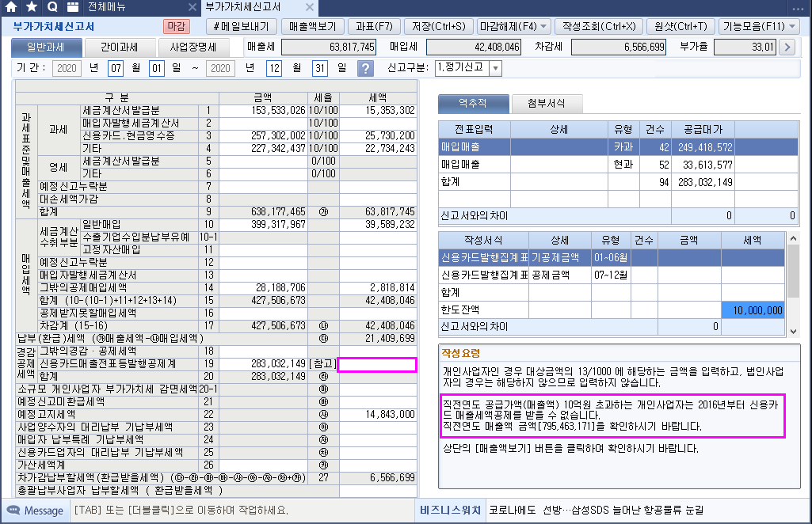Open the 사업장명세 tab

tap(193, 47)
